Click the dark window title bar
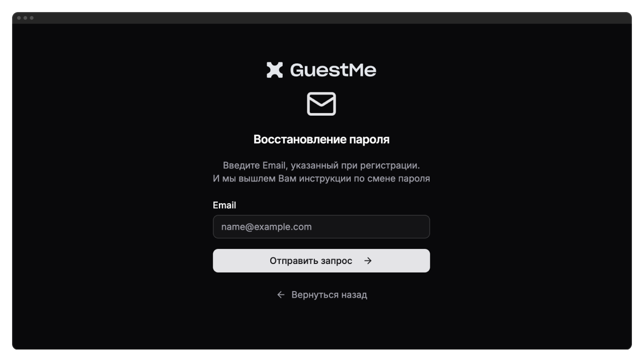This screenshot has width=644, height=362. [322, 18]
